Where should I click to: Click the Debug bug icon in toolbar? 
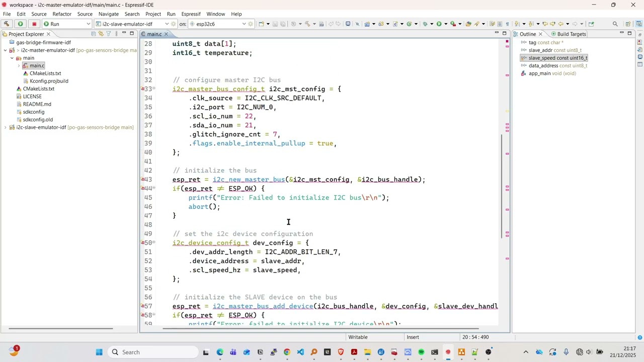pos(425,24)
